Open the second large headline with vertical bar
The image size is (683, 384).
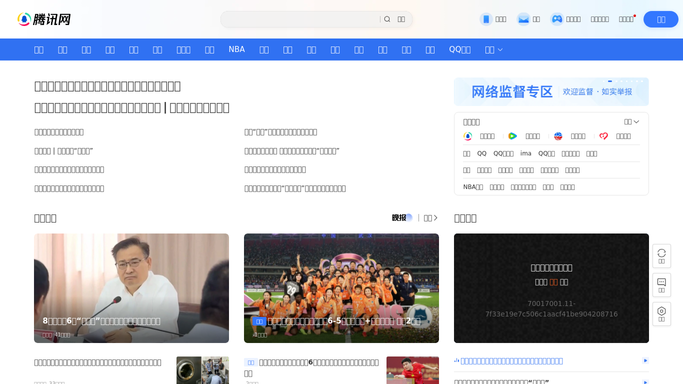coord(132,108)
